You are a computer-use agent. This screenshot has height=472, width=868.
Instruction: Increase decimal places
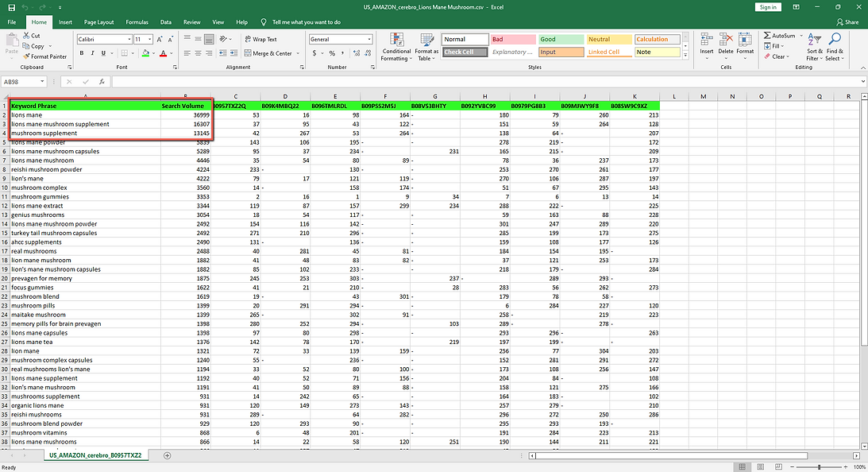pyautogui.click(x=356, y=53)
